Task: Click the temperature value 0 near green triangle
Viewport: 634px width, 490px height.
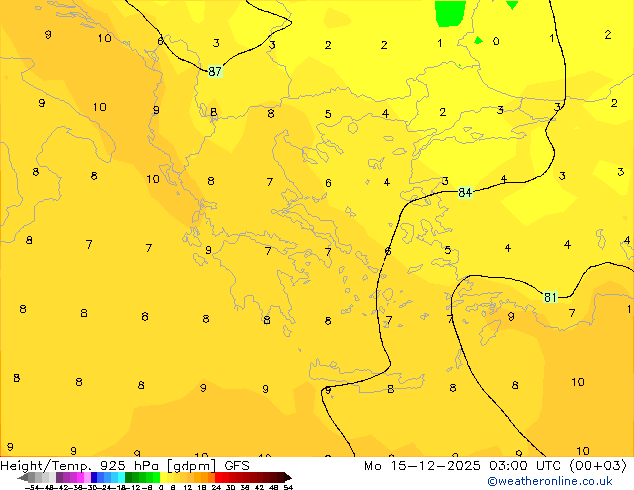Action: [496, 41]
